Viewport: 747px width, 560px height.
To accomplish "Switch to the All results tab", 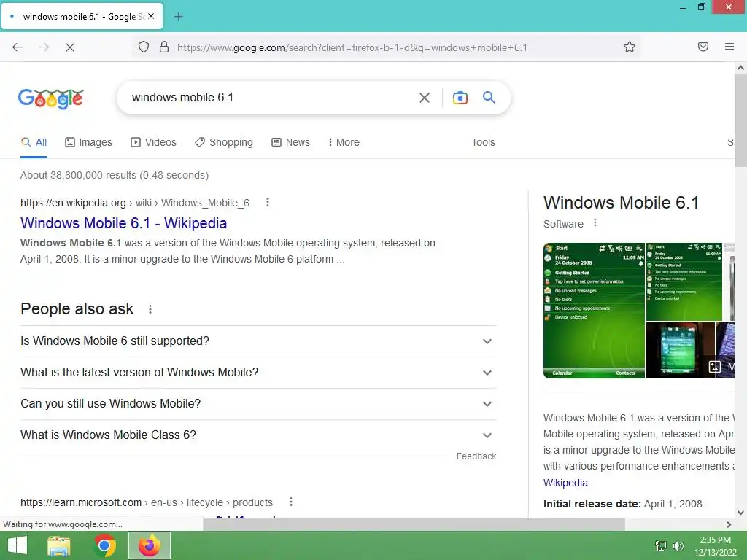I will (x=34, y=142).
